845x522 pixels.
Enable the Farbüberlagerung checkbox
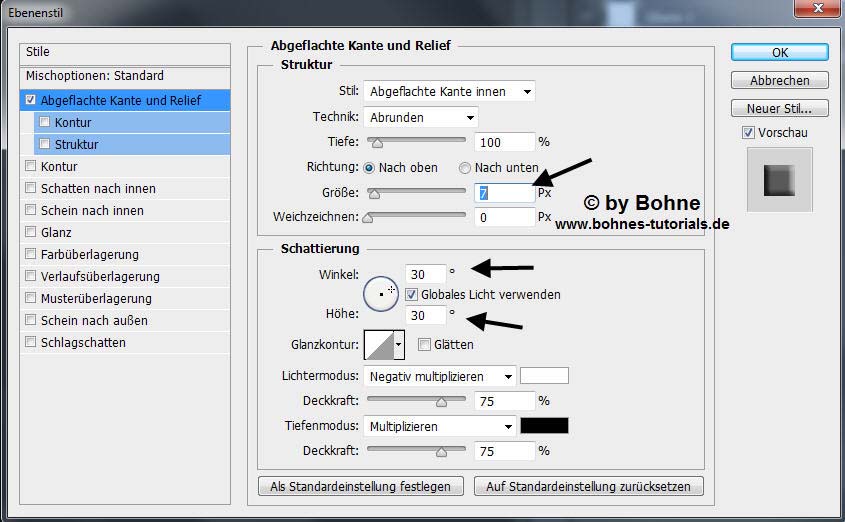(x=31, y=254)
